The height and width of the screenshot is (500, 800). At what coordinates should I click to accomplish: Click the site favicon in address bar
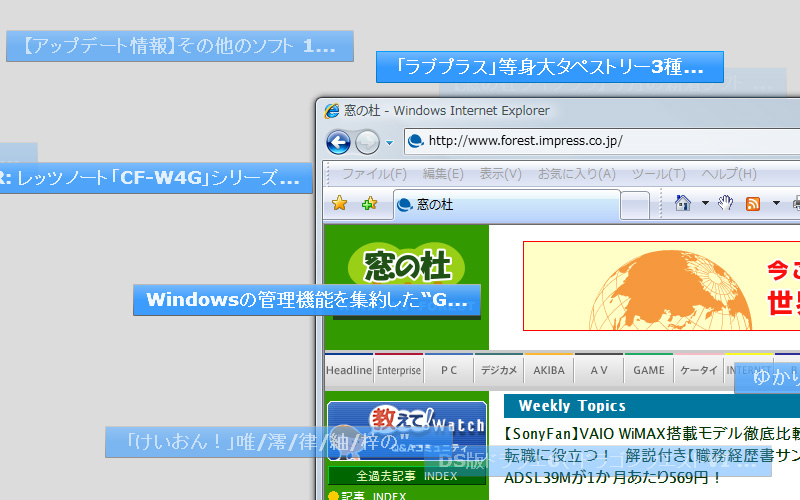point(416,140)
